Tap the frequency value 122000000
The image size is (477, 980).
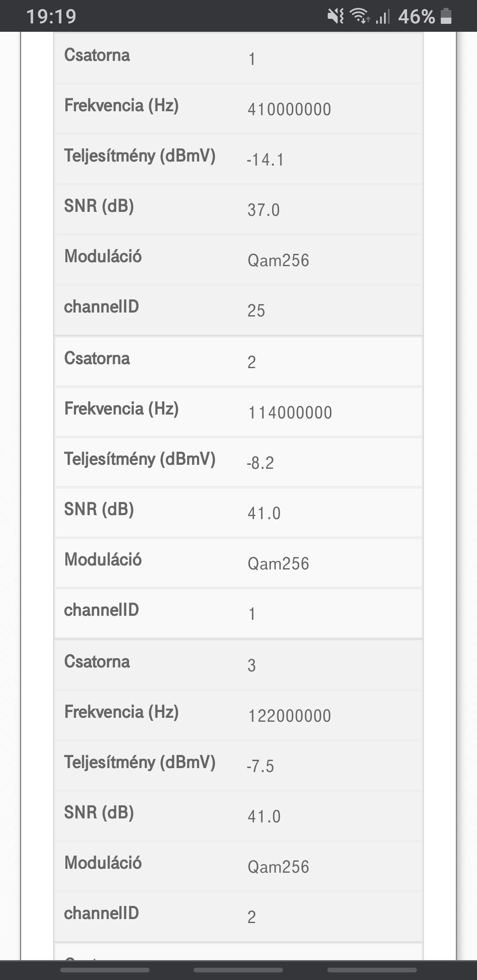click(x=289, y=716)
